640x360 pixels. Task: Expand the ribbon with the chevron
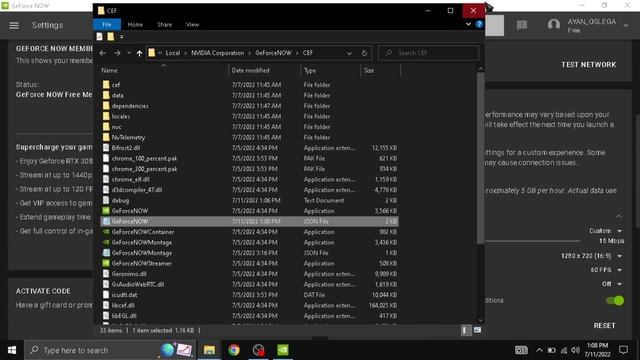(x=468, y=24)
